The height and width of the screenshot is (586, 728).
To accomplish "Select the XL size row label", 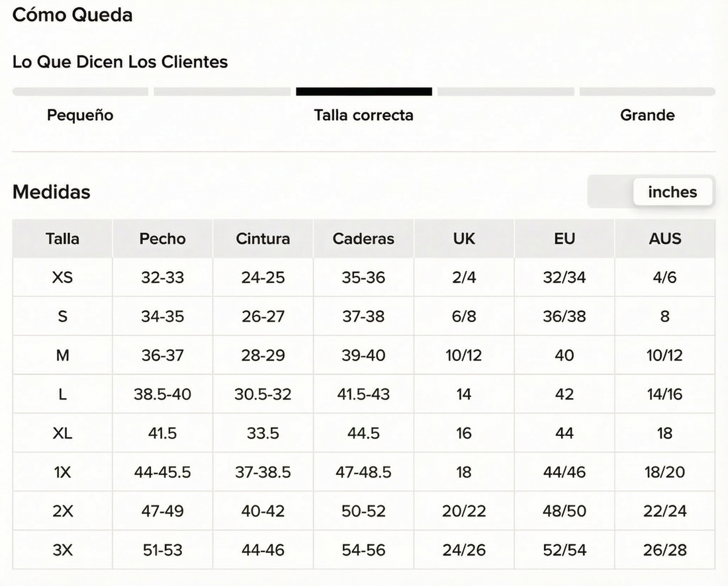I will coord(62,433).
